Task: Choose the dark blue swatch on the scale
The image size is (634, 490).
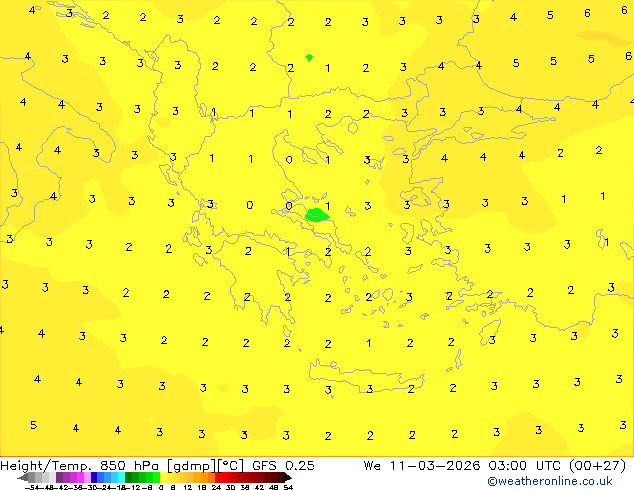Action: (x=94, y=477)
